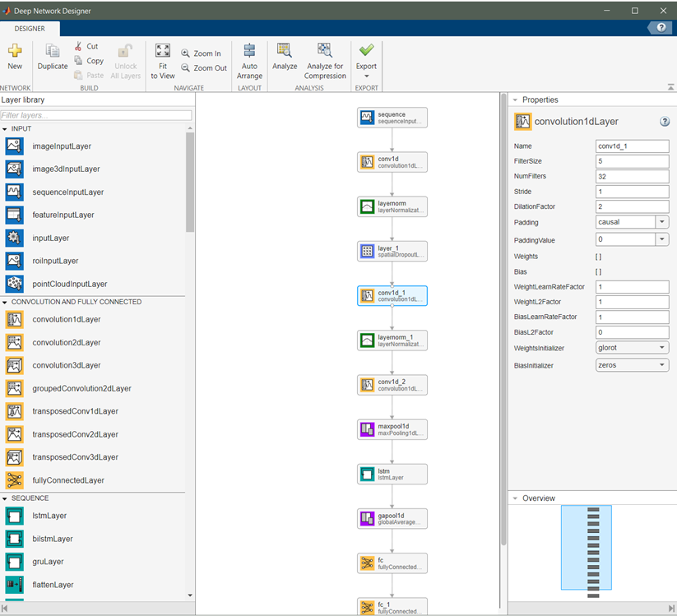The image size is (677, 616).
Task: Open the PaddingValue dropdown
Action: click(x=662, y=239)
